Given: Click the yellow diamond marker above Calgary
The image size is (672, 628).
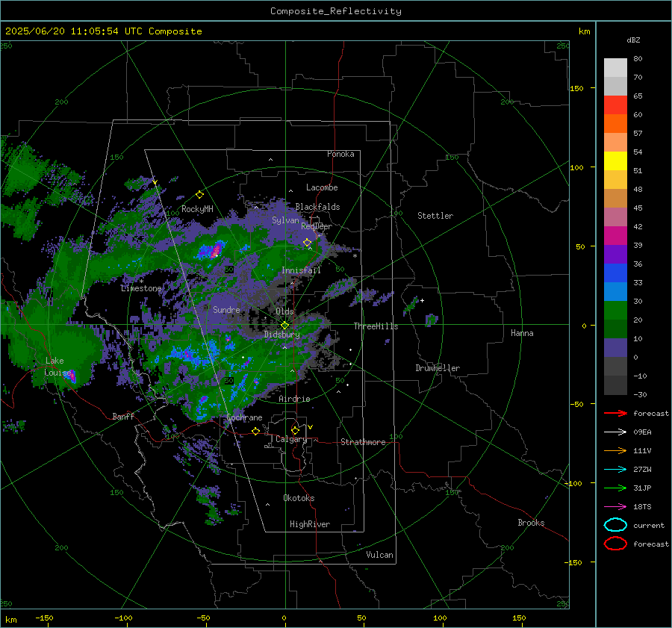Looking at the screenshot, I should click(295, 430).
